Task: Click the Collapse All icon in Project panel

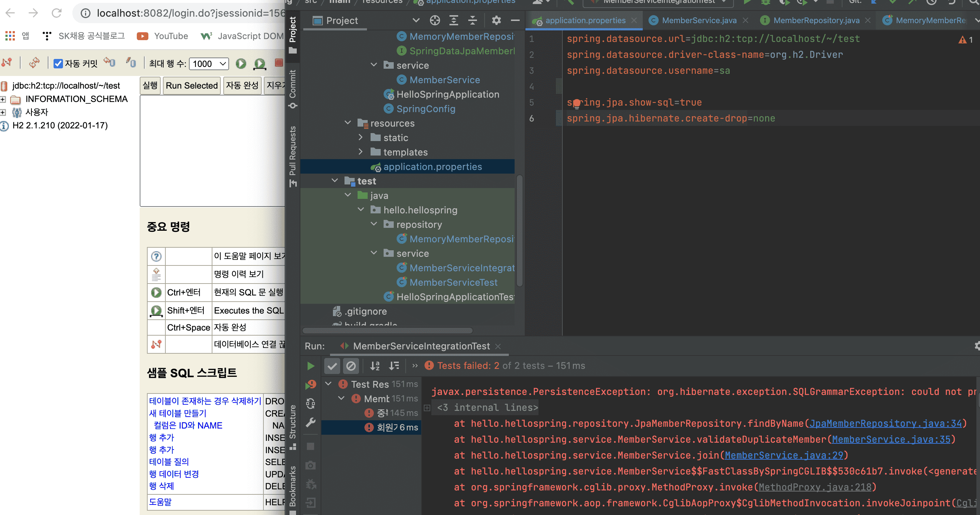Action: point(472,21)
